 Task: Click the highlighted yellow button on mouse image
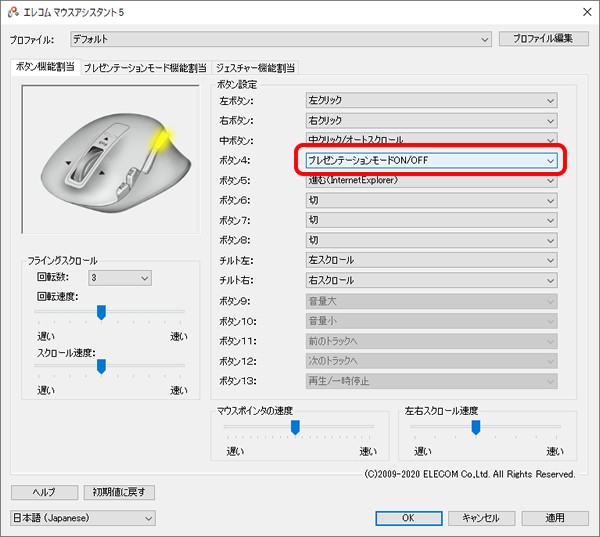163,139
